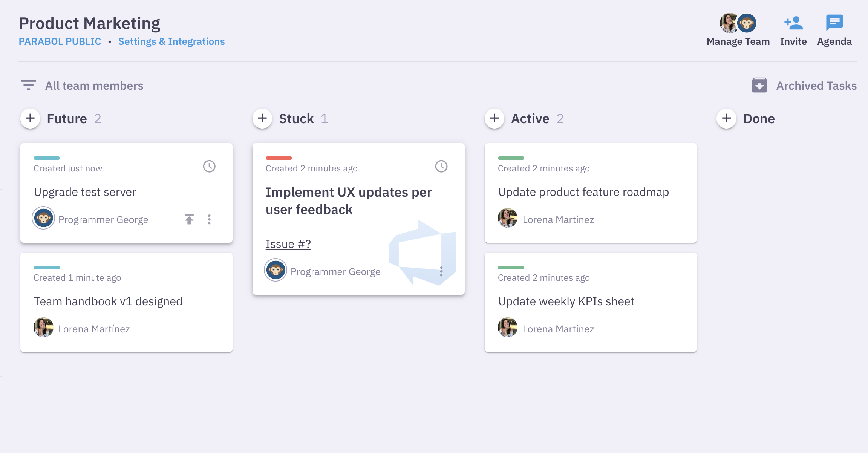This screenshot has width=868, height=453.
Task: Archive Upgrade test server using the archive icon
Action: (190, 219)
